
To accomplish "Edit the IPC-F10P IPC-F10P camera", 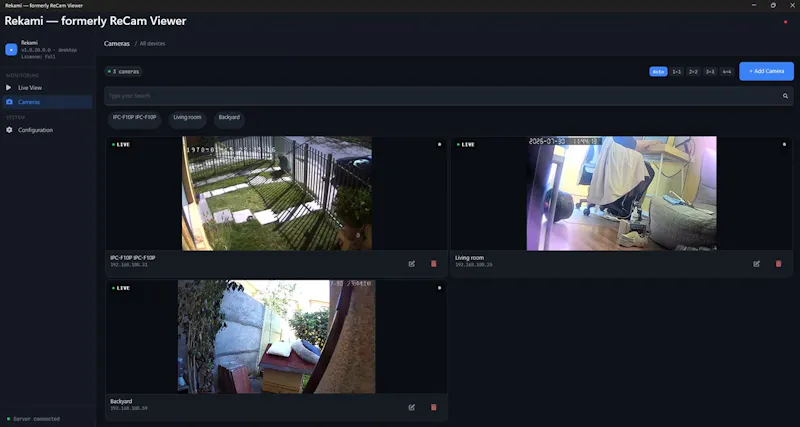I will click(x=412, y=264).
